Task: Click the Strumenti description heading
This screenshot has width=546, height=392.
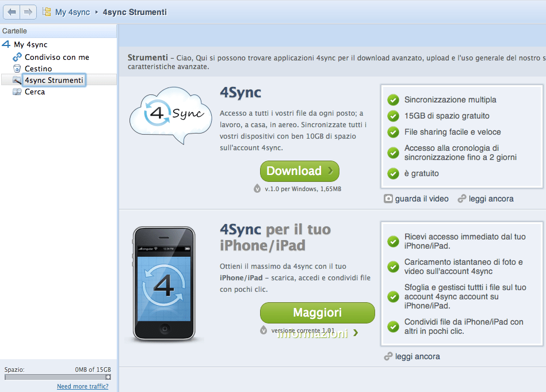Action: [148, 58]
